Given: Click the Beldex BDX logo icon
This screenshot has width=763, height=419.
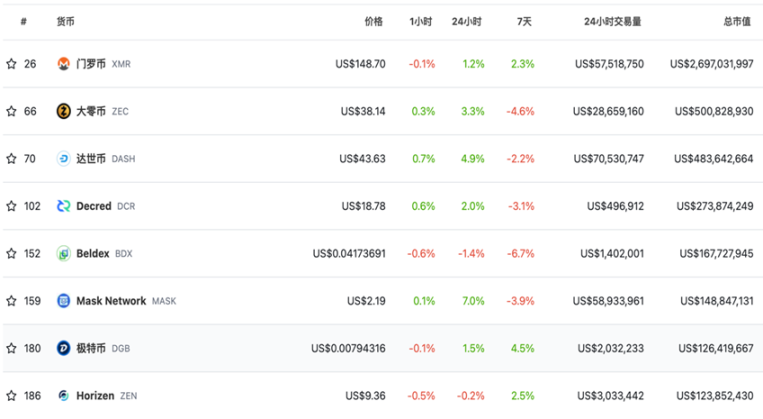Looking at the screenshot, I should (63, 254).
